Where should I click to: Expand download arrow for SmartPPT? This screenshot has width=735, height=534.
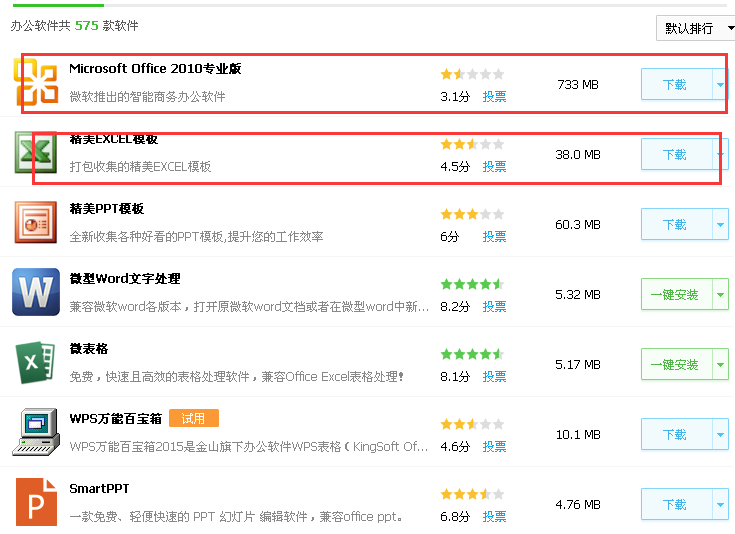(720, 504)
